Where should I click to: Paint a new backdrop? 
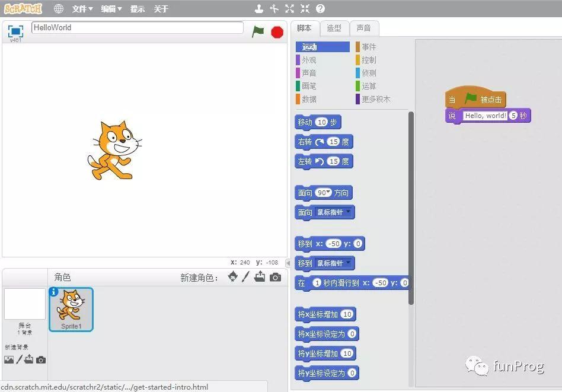click(20, 359)
